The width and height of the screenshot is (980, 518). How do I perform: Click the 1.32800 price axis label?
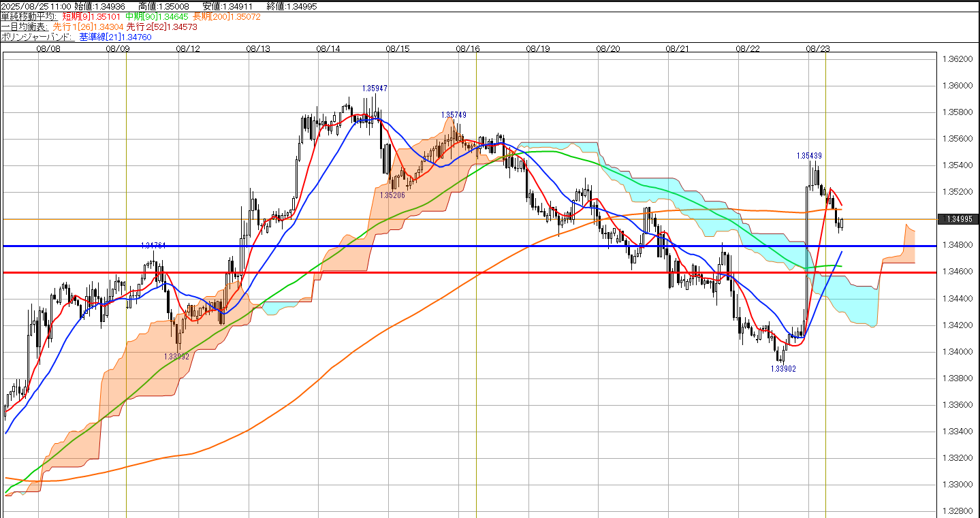957,511
